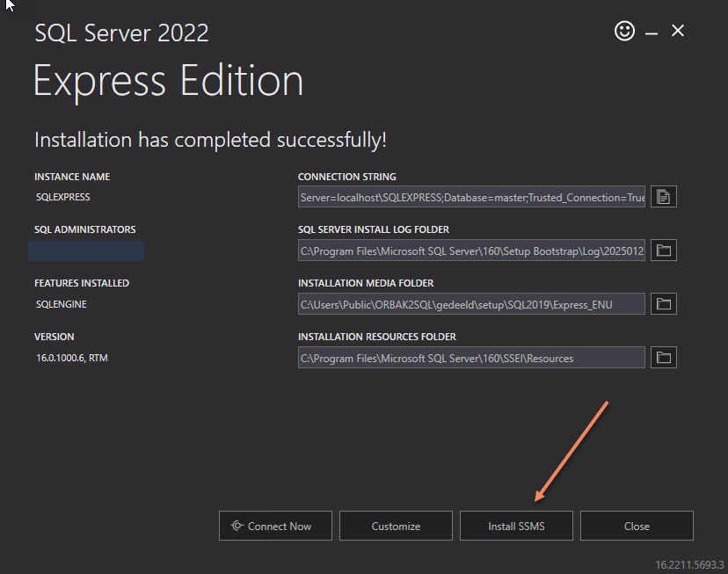
Task: Click the smiley feedback icon
Action: 624,31
